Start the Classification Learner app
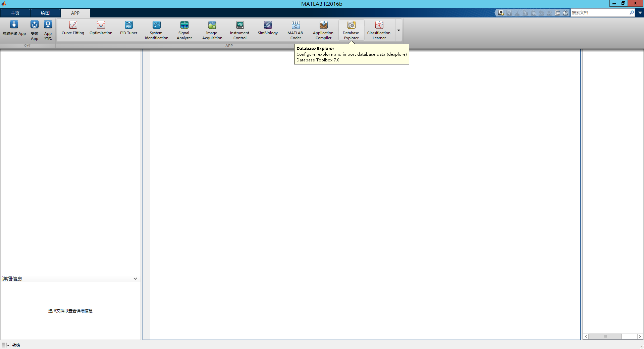 (379, 30)
